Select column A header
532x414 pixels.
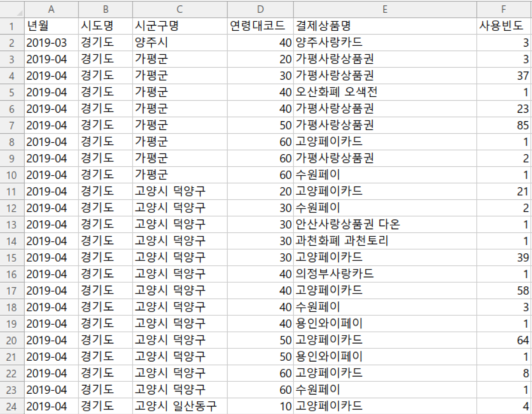(51, 9)
